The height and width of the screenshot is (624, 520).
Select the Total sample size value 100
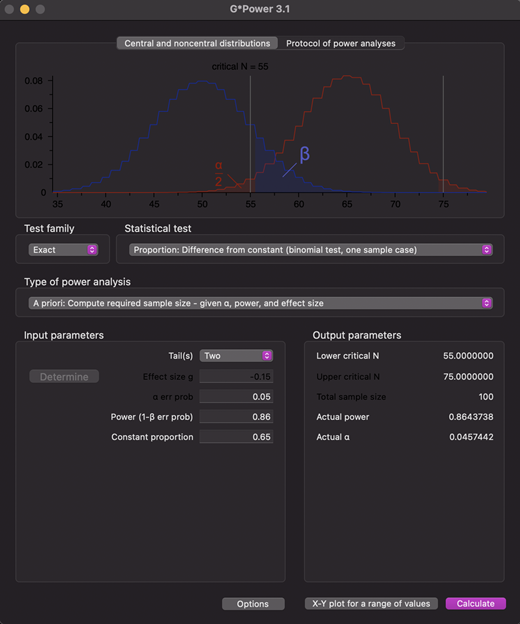(486, 397)
